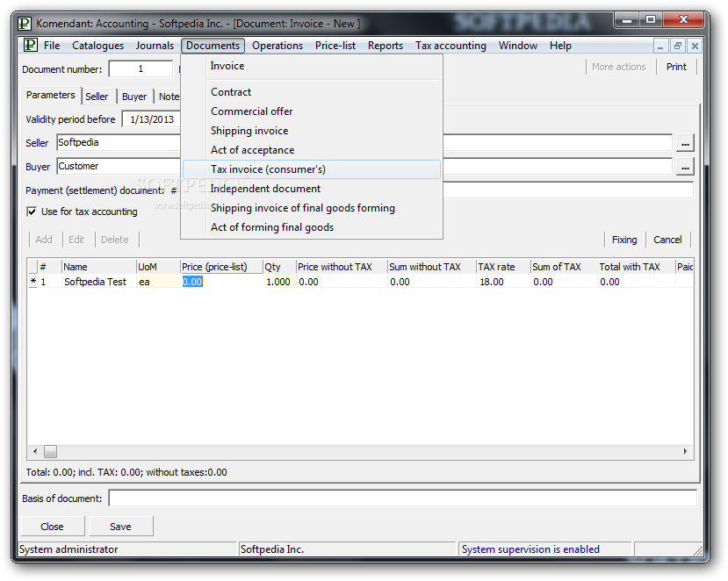Switch to the Buyer tab
The height and width of the screenshot is (581, 728).
(x=134, y=97)
